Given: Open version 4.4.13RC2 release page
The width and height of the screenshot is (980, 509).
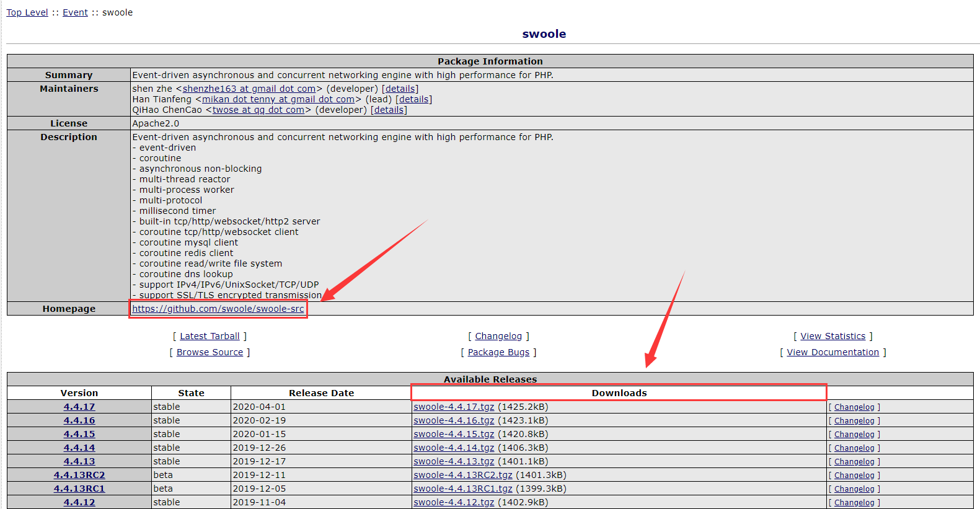Looking at the screenshot, I should pos(79,475).
